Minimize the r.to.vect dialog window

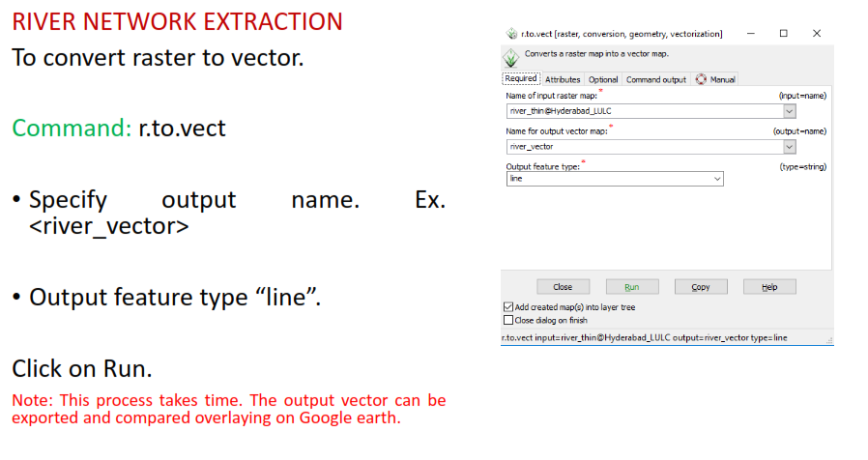click(x=750, y=33)
